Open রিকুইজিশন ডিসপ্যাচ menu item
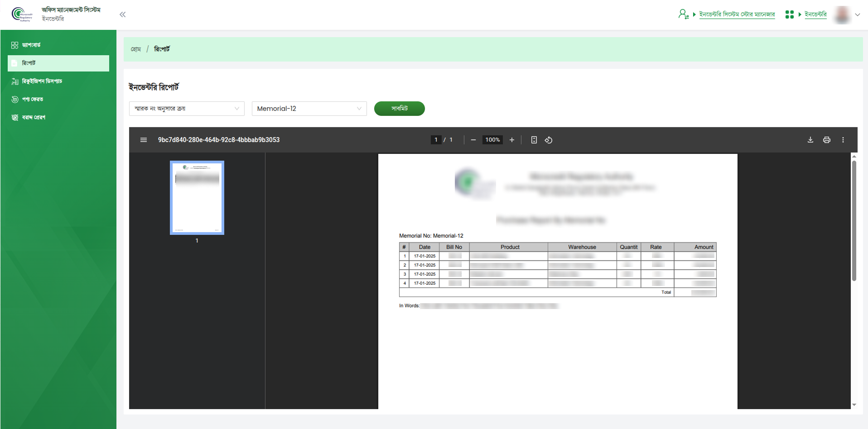 click(x=42, y=81)
